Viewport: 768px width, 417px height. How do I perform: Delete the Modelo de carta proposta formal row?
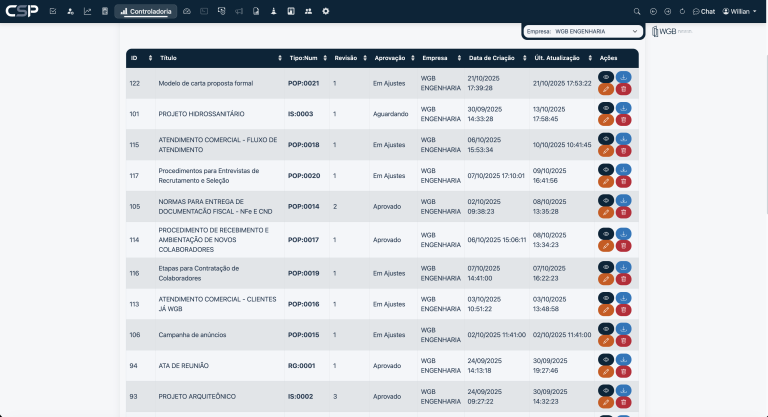(624, 89)
